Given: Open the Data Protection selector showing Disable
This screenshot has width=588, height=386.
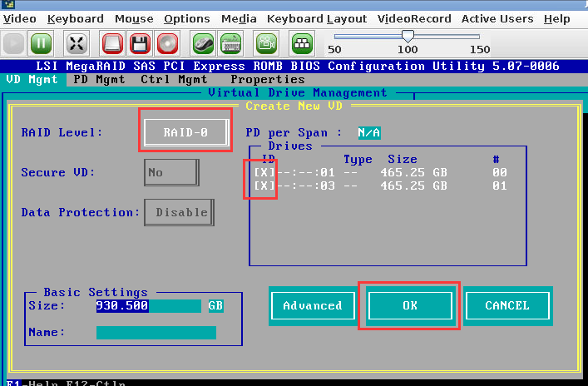Looking at the screenshot, I should click(x=180, y=212).
